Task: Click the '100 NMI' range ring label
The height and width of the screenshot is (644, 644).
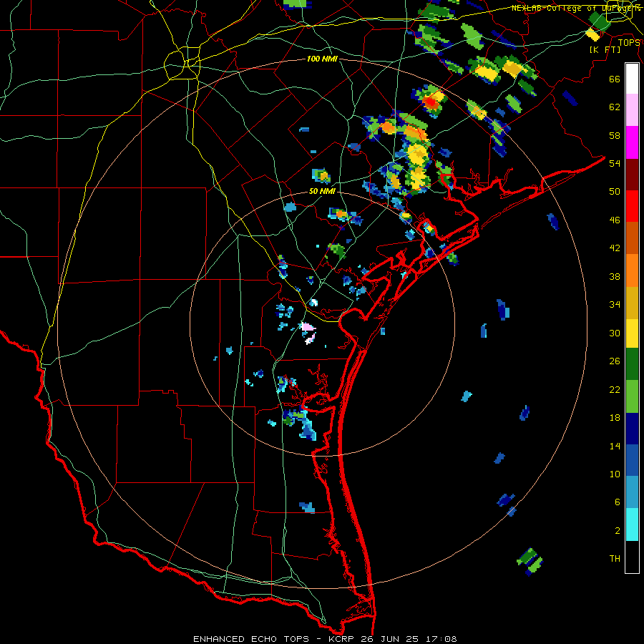Action: pyautogui.click(x=322, y=59)
